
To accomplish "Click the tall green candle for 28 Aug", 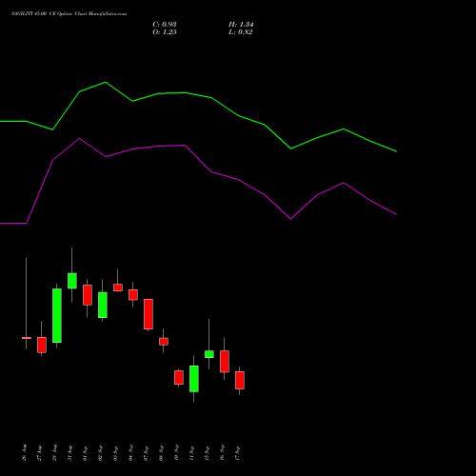I will [x=57, y=315].
